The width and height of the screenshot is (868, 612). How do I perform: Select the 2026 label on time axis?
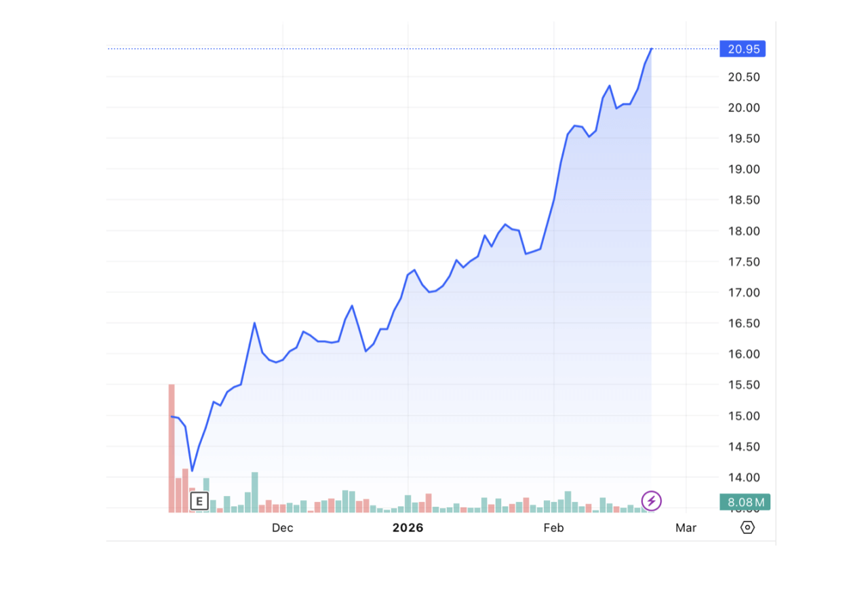tap(408, 528)
